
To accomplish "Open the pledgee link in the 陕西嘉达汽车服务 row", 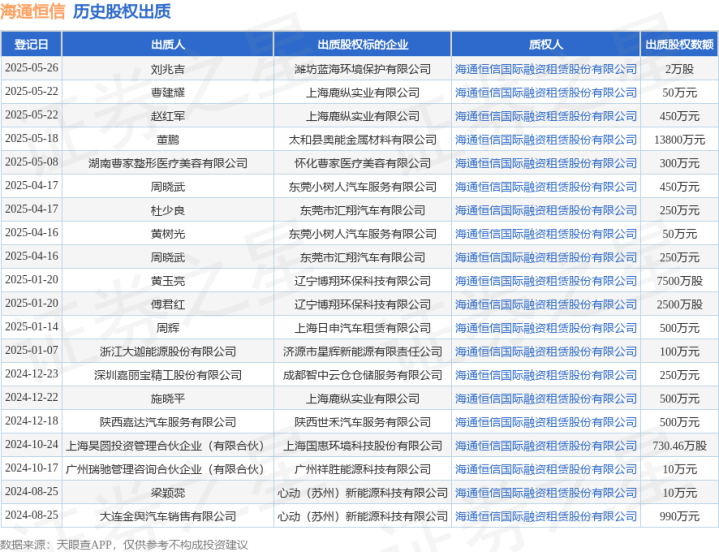I will [x=546, y=422].
